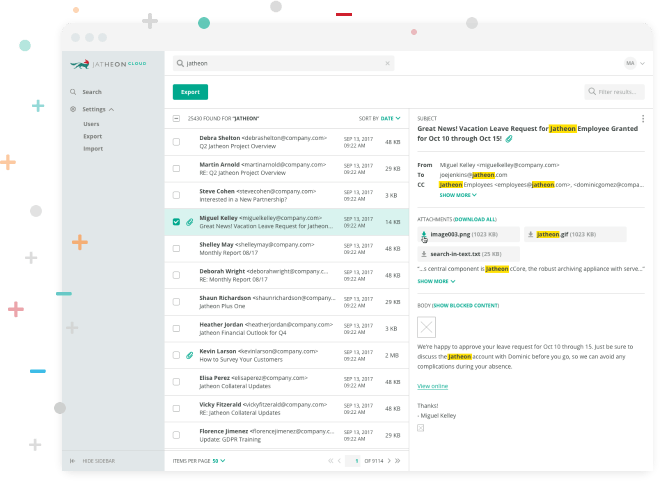Click the Settings gear icon in sidebar
The width and height of the screenshot is (660, 481).
(73, 109)
